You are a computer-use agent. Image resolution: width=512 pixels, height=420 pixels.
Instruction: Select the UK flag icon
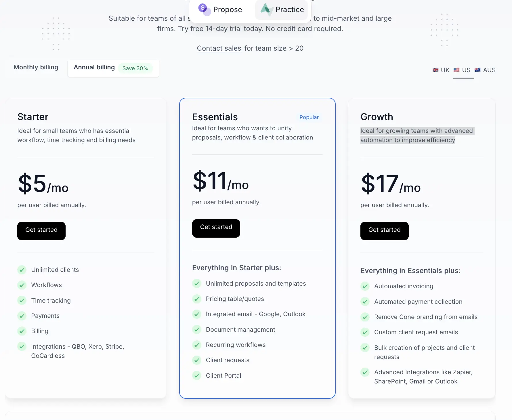point(435,70)
